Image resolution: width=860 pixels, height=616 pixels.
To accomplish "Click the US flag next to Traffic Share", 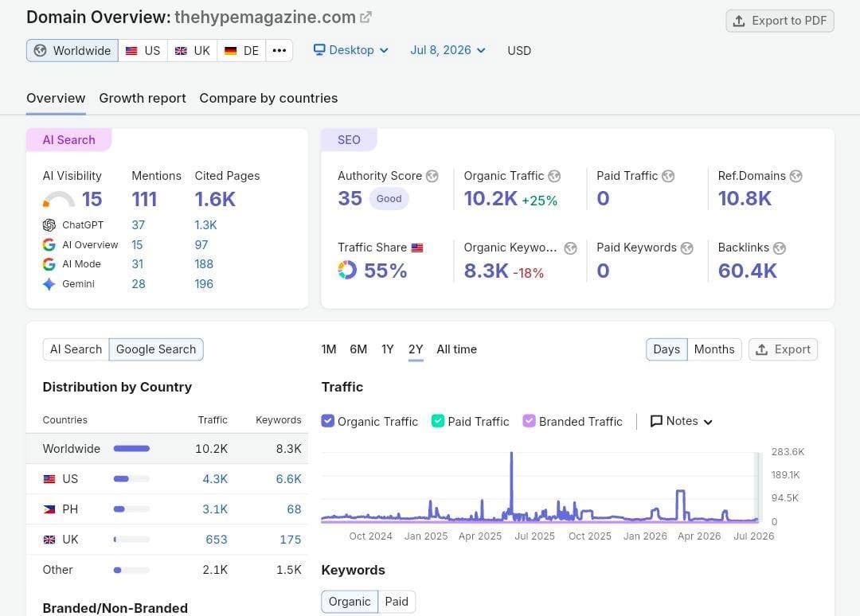I will tap(417, 248).
